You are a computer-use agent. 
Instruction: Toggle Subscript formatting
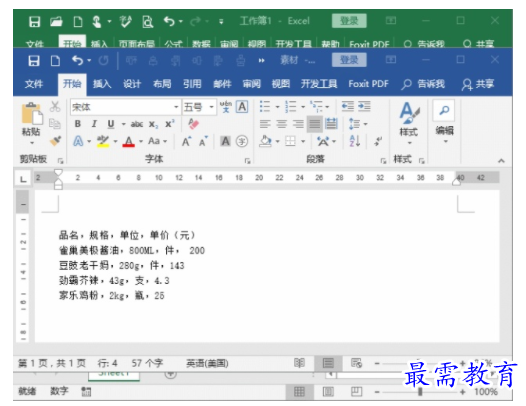tap(153, 124)
